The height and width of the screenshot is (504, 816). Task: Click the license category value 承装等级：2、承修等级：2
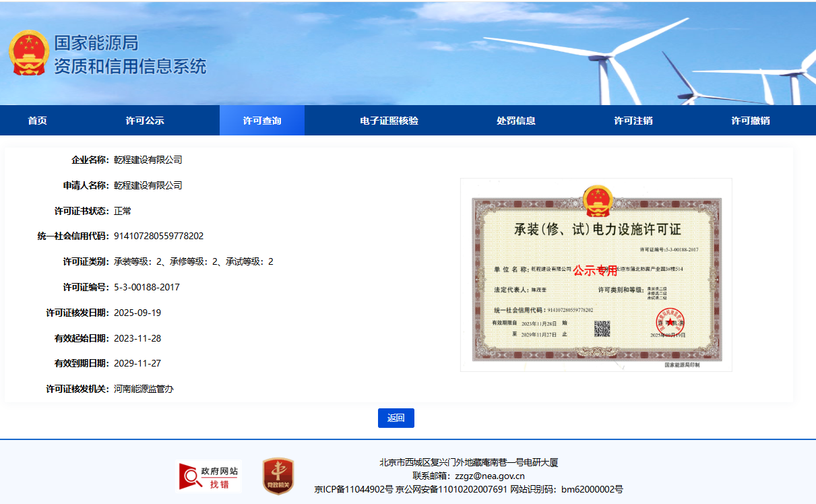[x=194, y=261]
